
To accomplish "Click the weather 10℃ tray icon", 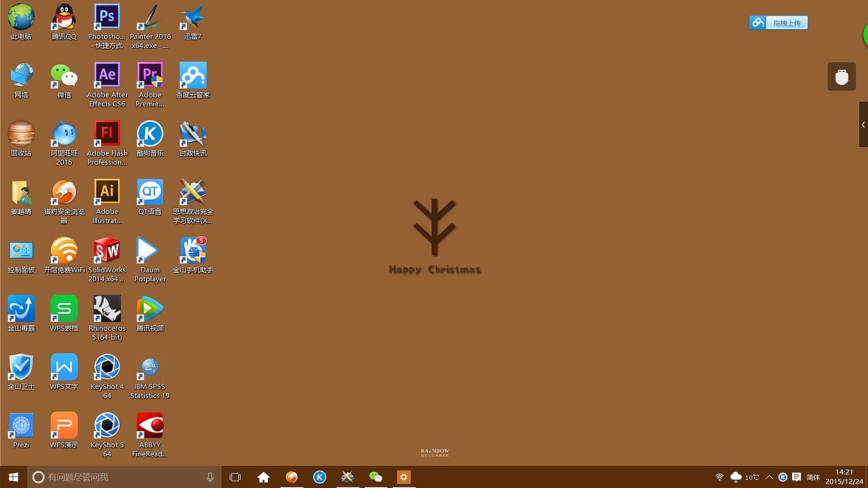I will click(x=745, y=477).
